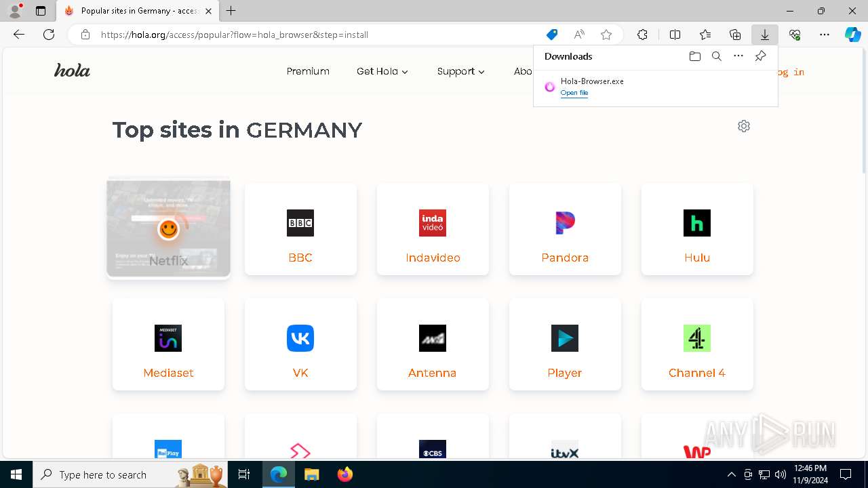Open tab actions menu icon
The width and height of the screenshot is (868, 488).
41,11
